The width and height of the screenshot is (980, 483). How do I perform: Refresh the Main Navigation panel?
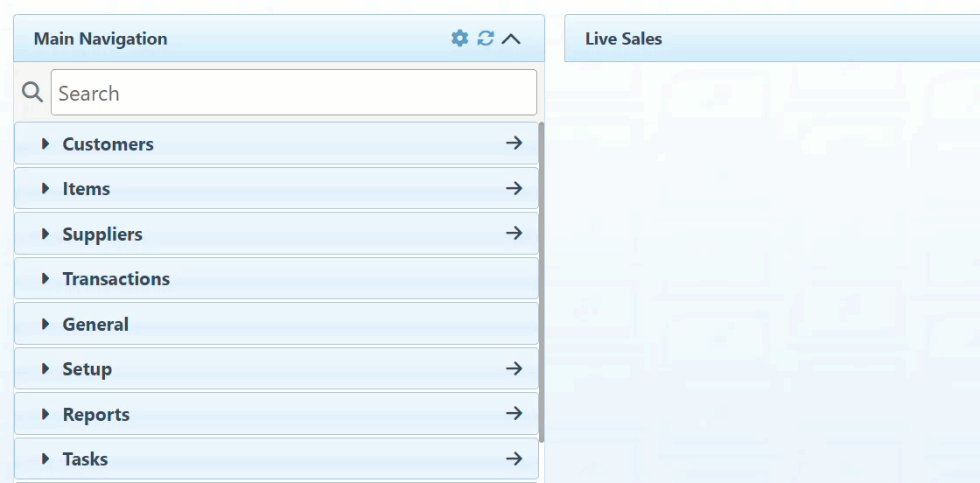pyautogui.click(x=486, y=38)
